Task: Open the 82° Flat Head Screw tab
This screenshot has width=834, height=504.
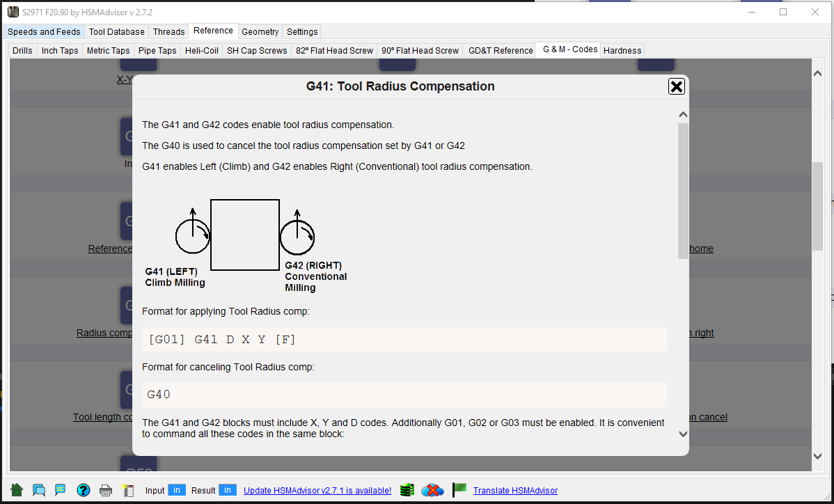Action: pos(335,51)
